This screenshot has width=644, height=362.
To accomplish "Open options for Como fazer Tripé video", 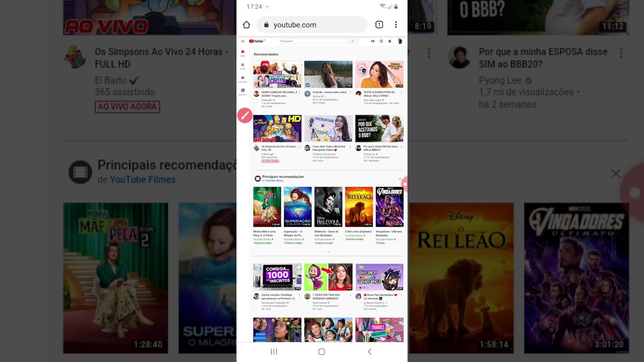I will click(x=350, y=147).
